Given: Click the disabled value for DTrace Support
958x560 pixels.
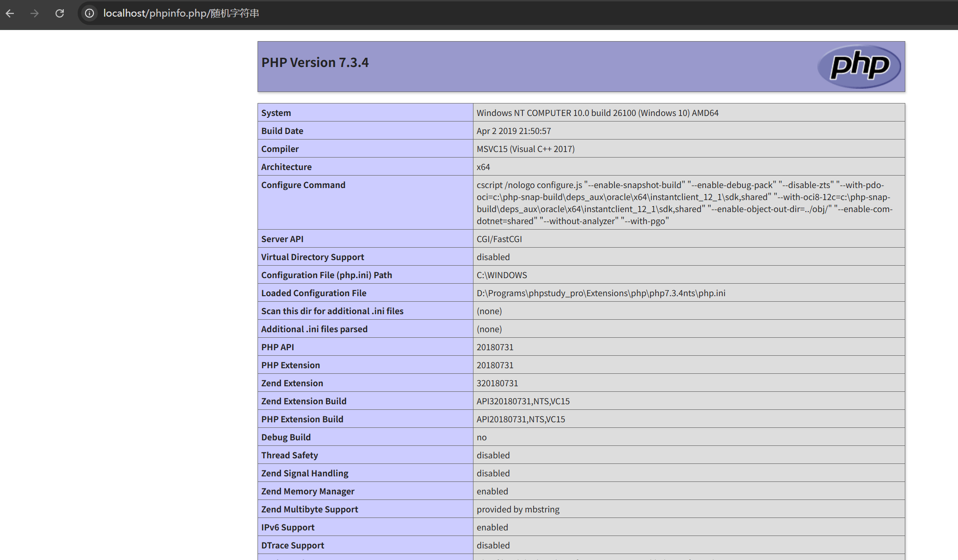Looking at the screenshot, I should click(x=493, y=545).
